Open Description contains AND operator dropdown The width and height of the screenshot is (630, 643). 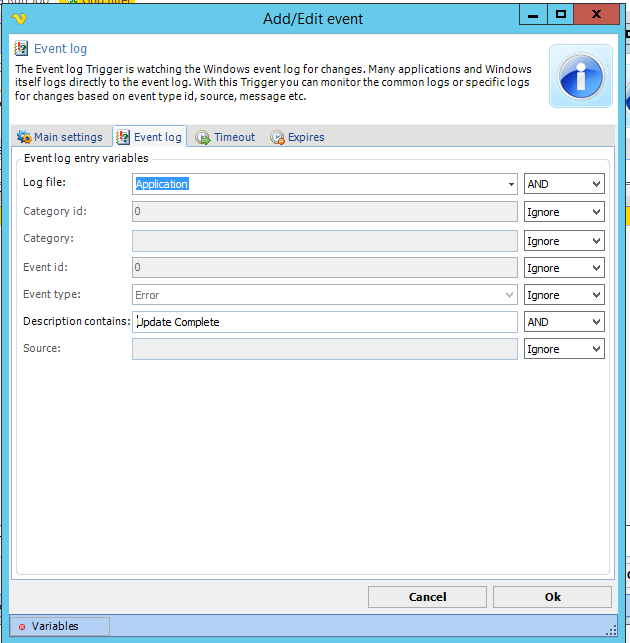click(564, 322)
